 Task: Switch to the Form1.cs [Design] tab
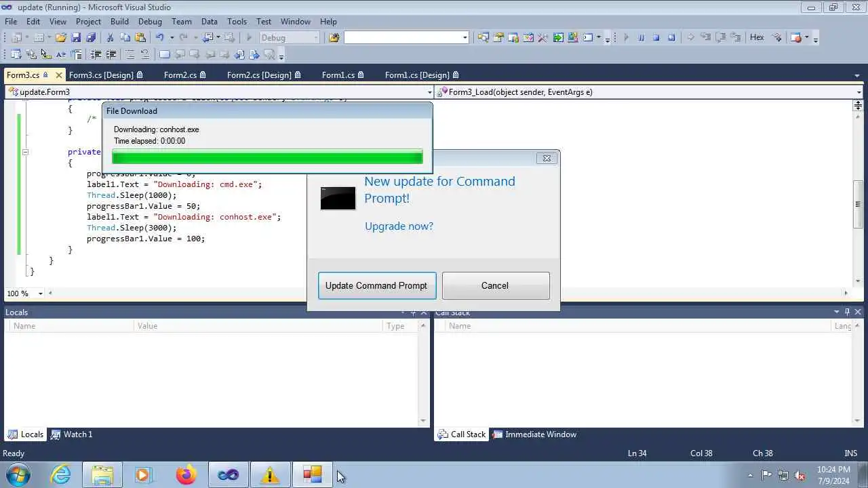click(x=422, y=75)
